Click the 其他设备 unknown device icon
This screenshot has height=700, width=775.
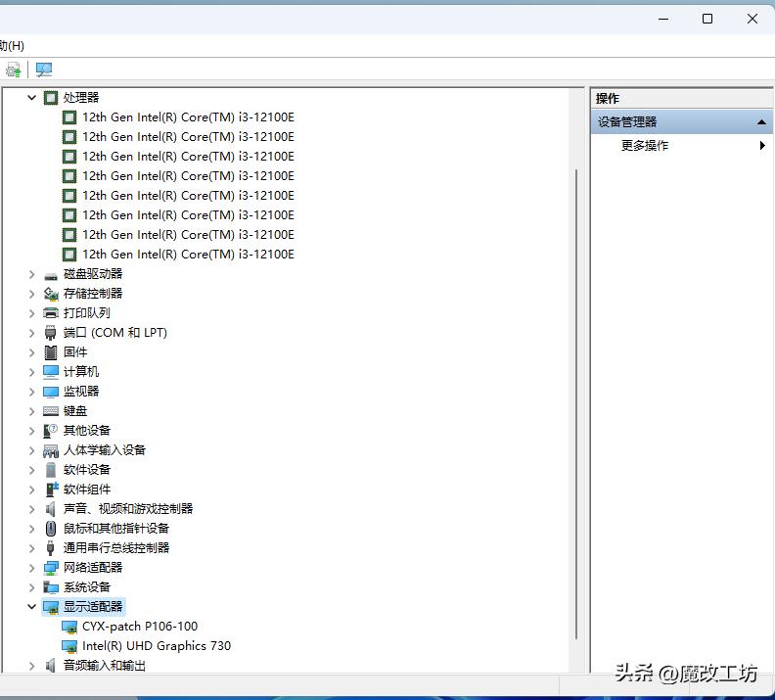(x=51, y=431)
